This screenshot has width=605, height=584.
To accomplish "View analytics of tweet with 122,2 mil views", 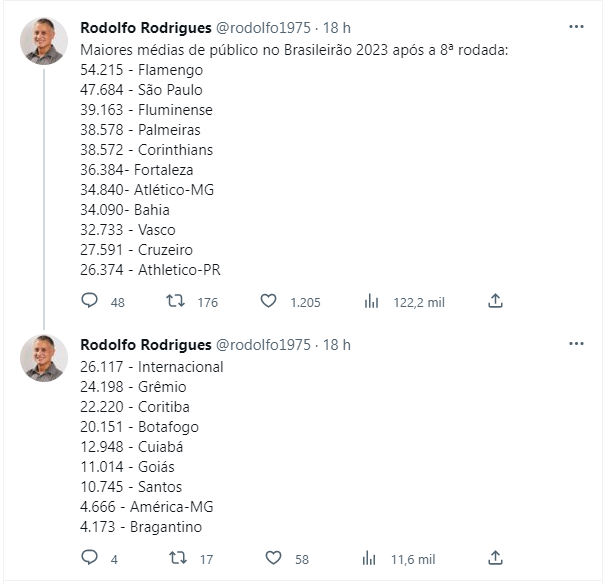I will (x=371, y=301).
